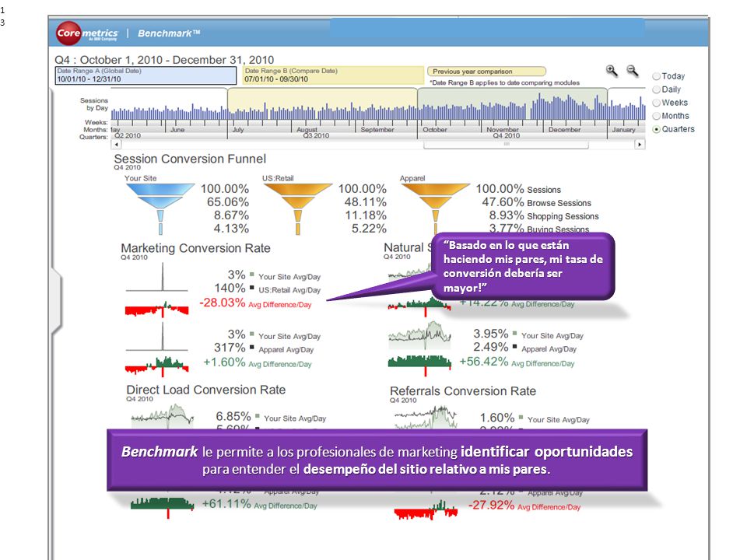
Task: Click the Session Conversion Funnel heading
Action: [190, 159]
